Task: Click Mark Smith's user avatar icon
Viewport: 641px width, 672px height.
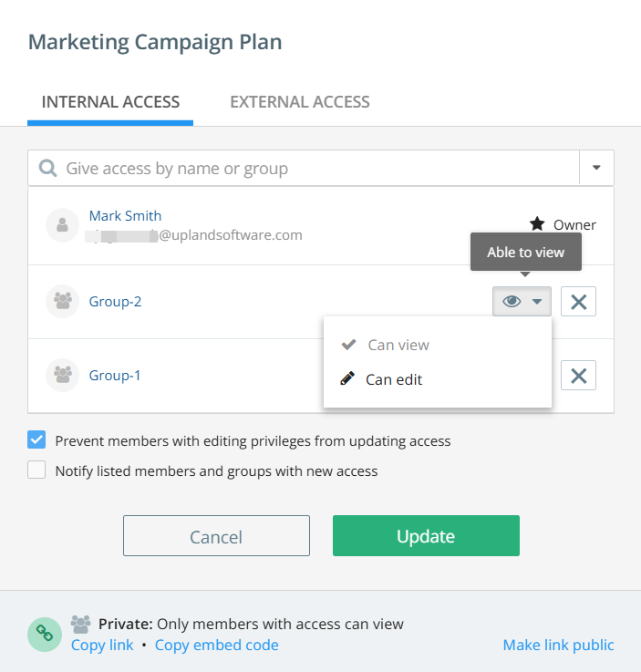Action: coord(63,225)
